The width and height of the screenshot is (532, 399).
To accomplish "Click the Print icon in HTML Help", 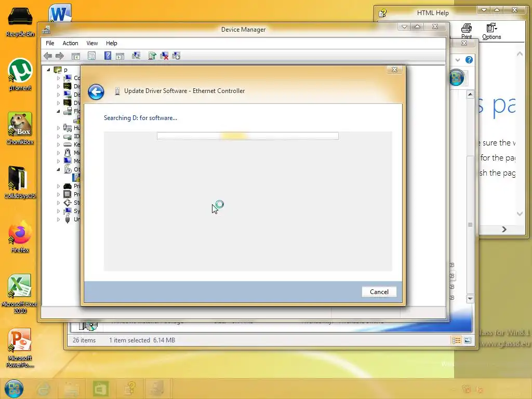I will pyautogui.click(x=467, y=31).
